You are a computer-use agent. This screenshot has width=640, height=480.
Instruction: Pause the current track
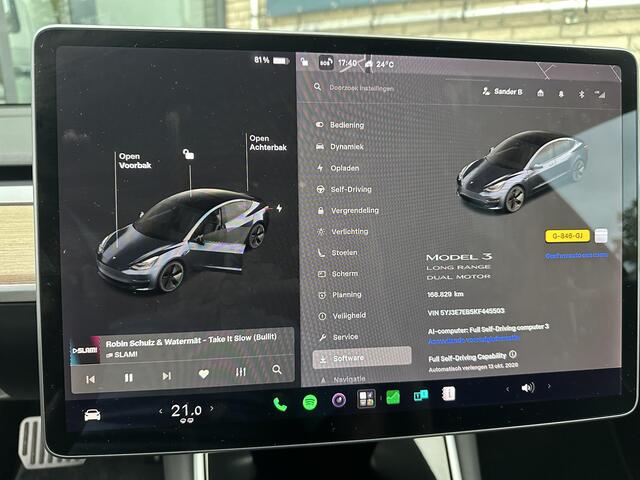coord(129,378)
